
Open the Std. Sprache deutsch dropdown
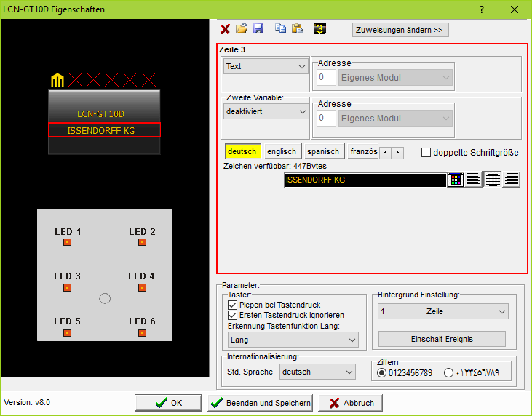tap(317, 372)
